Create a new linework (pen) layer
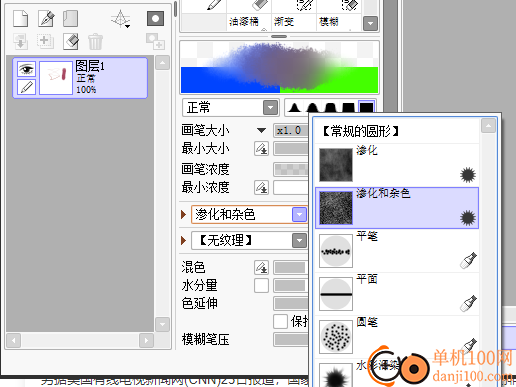Screen dimensions: 516x387 (x=46, y=18)
